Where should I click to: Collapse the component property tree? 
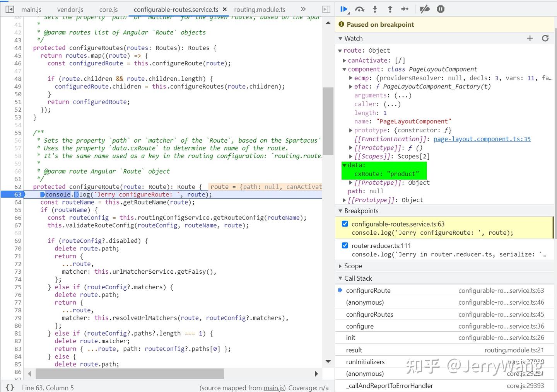coord(344,69)
